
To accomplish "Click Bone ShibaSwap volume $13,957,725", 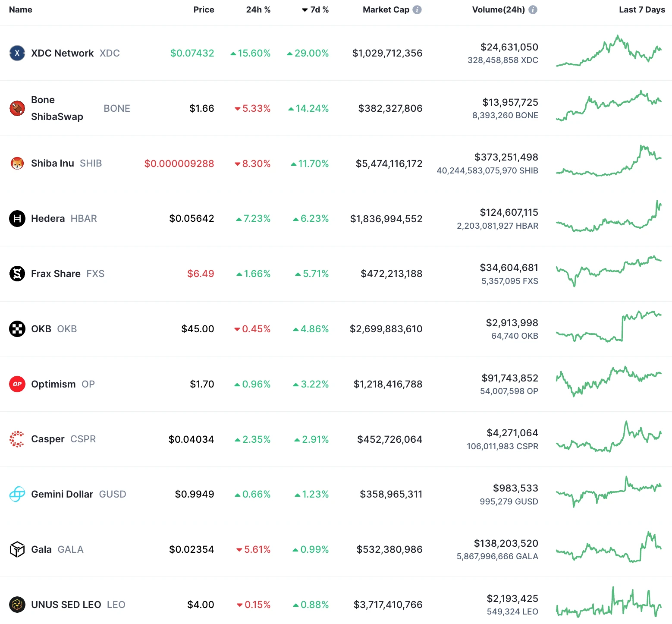I will (510, 102).
